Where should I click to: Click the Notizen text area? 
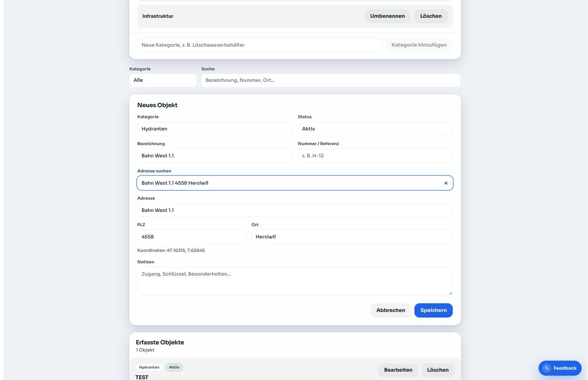(x=295, y=282)
